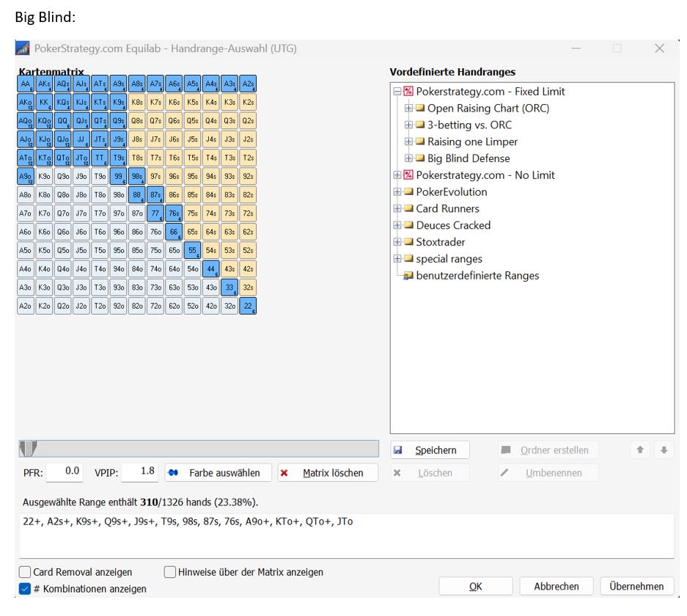687x616 pixels.
Task: Select Raising one Limper tree item
Action: [472, 142]
